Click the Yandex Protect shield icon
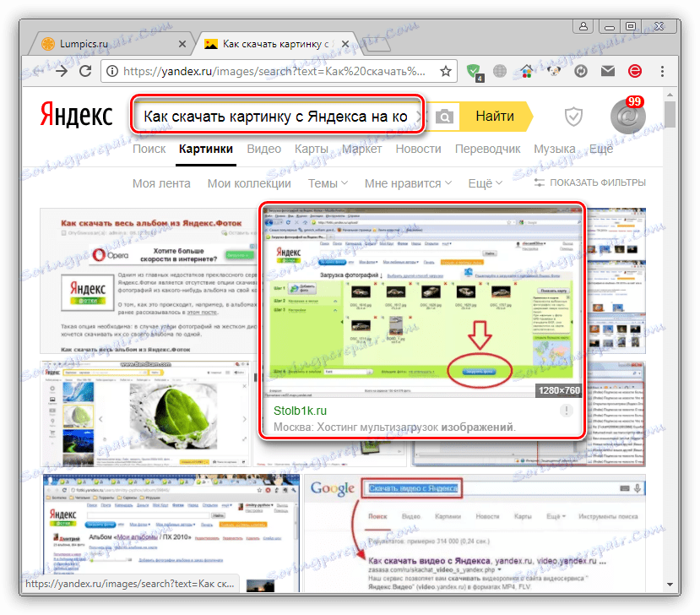This screenshot has width=700, height=615. [574, 117]
